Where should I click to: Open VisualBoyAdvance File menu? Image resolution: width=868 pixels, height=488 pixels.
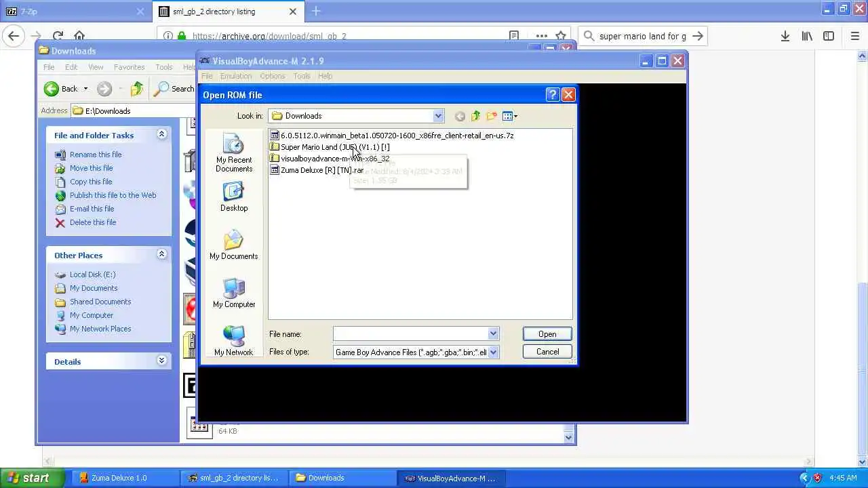[207, 76]
